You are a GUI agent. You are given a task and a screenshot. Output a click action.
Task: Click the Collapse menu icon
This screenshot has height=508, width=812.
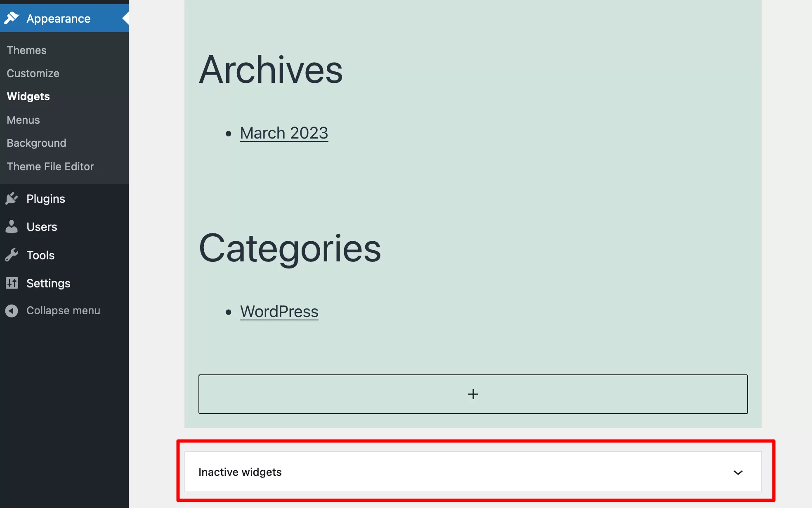pos(11,311)
